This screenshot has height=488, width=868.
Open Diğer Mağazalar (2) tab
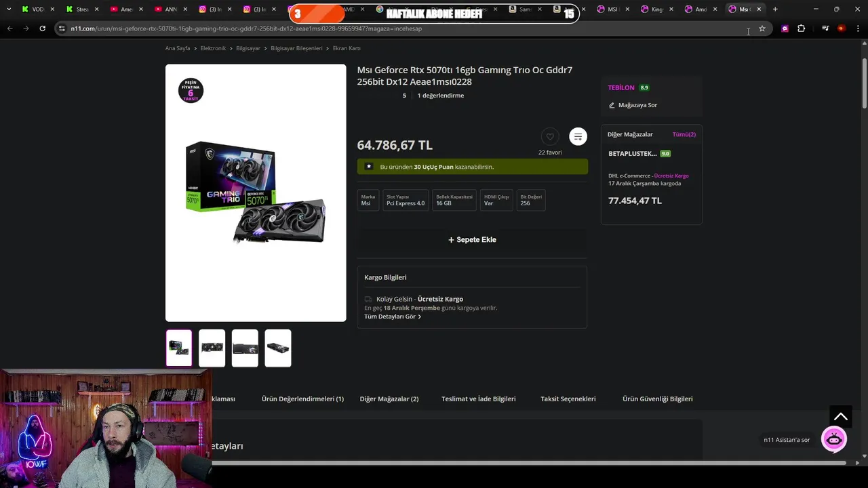(x=389, y=399)
